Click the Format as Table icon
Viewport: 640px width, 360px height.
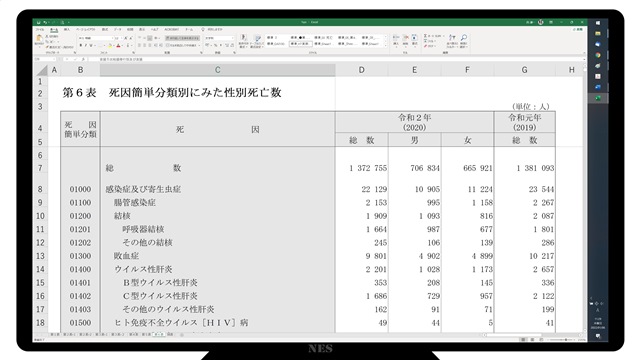pyautogui.click(x=257, y=38)
